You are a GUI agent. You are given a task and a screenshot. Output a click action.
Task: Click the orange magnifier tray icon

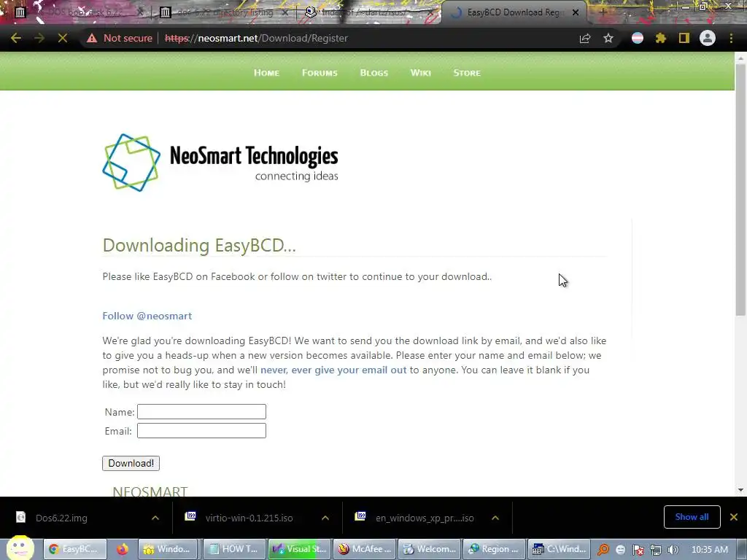[x=603, y=550]
